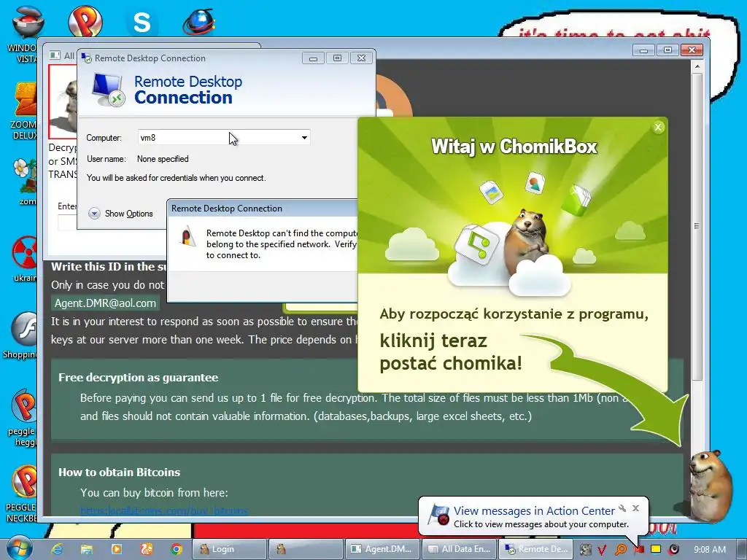Open the Shopping Flash desktop icon
The width and height of the screenshot is (747, 560).
click(22, 335)
